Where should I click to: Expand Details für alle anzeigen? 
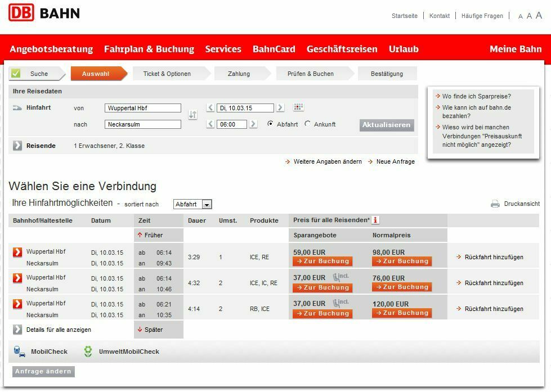point(17,330)
